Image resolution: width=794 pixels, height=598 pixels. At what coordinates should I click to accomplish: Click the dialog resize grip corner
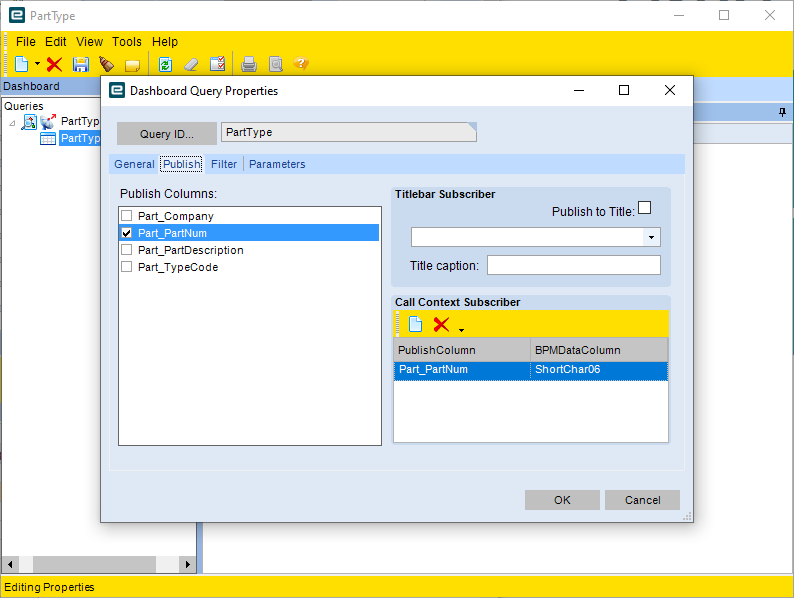(687, 516)
